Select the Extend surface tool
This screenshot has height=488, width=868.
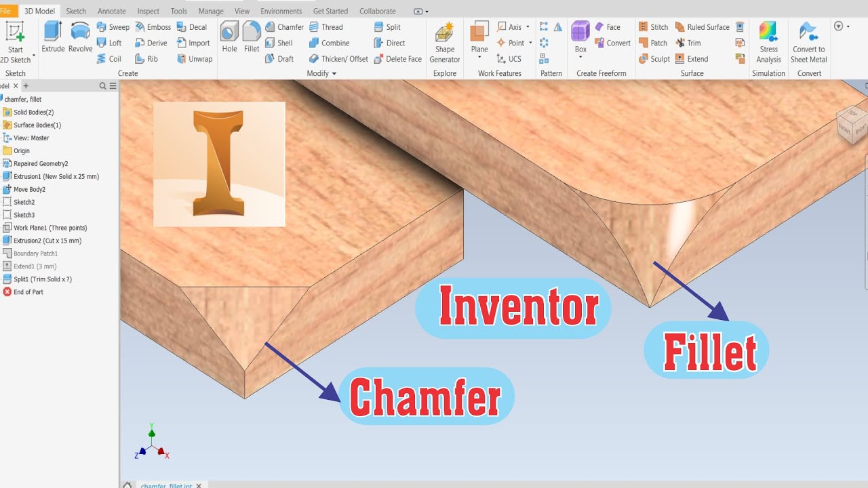[691, 59]
